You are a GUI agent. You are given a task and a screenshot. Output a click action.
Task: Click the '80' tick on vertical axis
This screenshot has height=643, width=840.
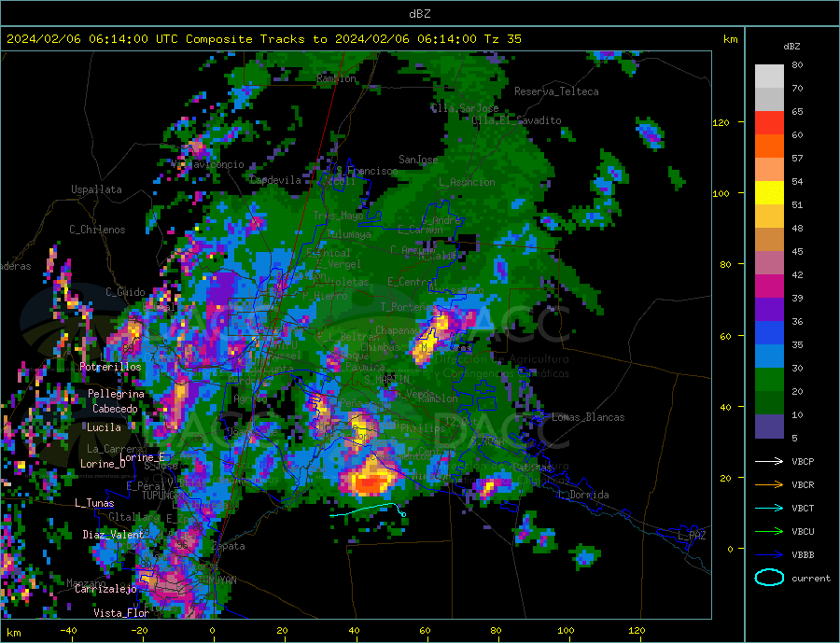tap(725, 265)
